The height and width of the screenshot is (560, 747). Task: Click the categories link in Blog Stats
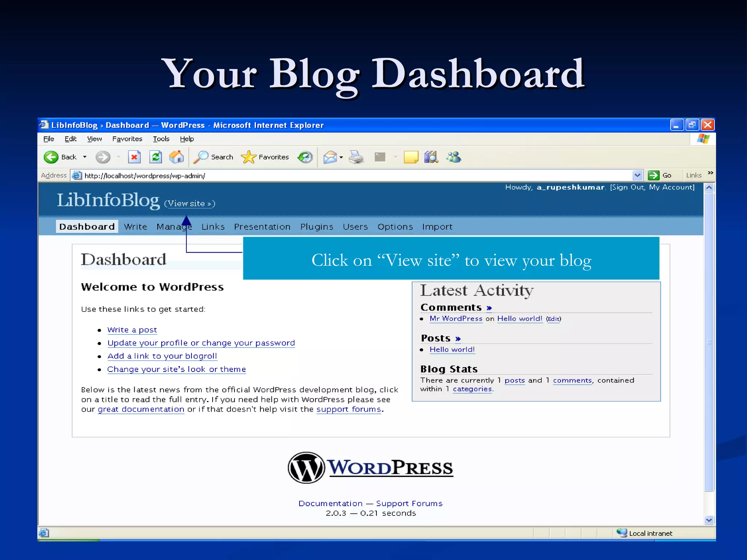472,389
